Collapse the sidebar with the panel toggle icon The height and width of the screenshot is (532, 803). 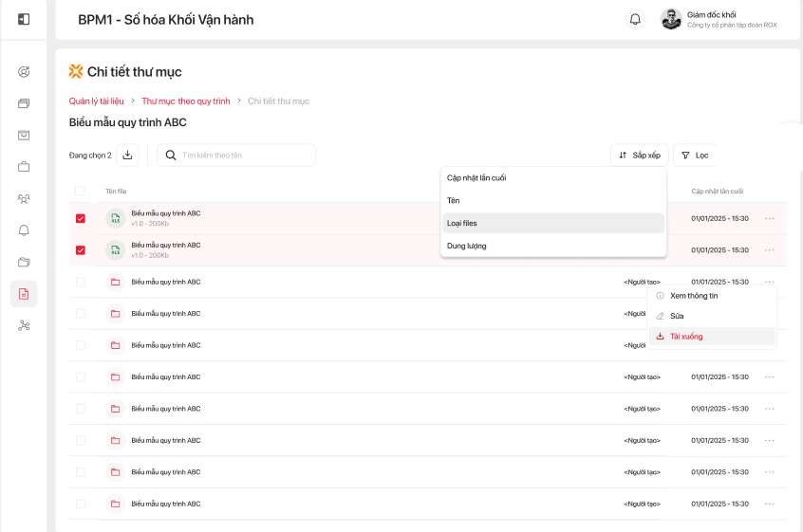pyautogui.click(x=24, y=20)
